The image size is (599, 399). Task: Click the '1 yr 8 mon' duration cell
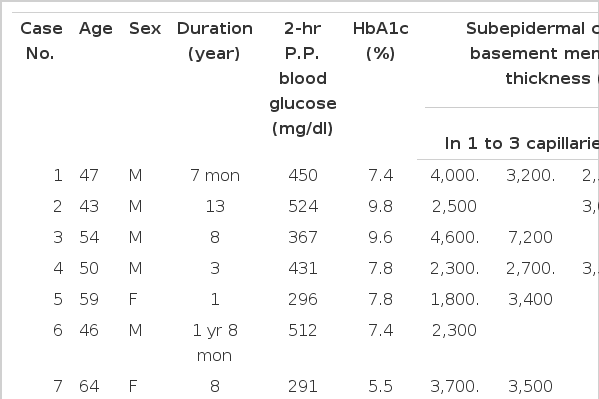(215, 343)
